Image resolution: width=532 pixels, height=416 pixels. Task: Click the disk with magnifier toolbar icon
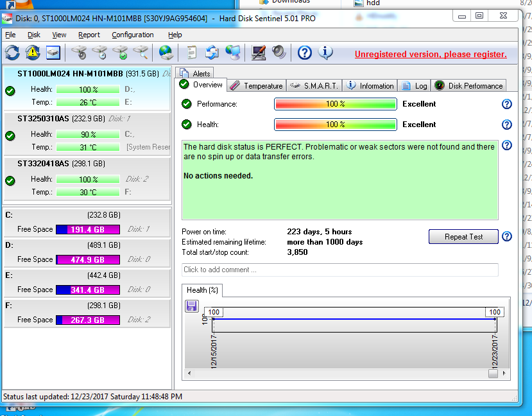click(141, 53)
